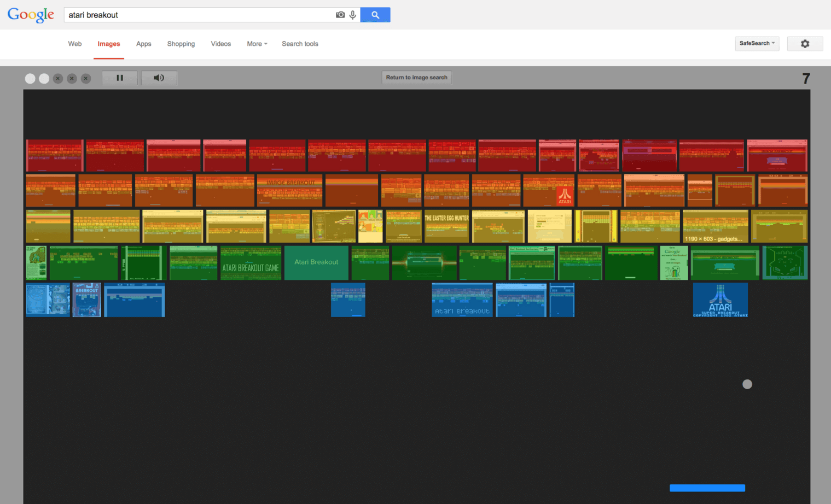Click the blue ATARI Super Breakout logo brick

(720, 300)
